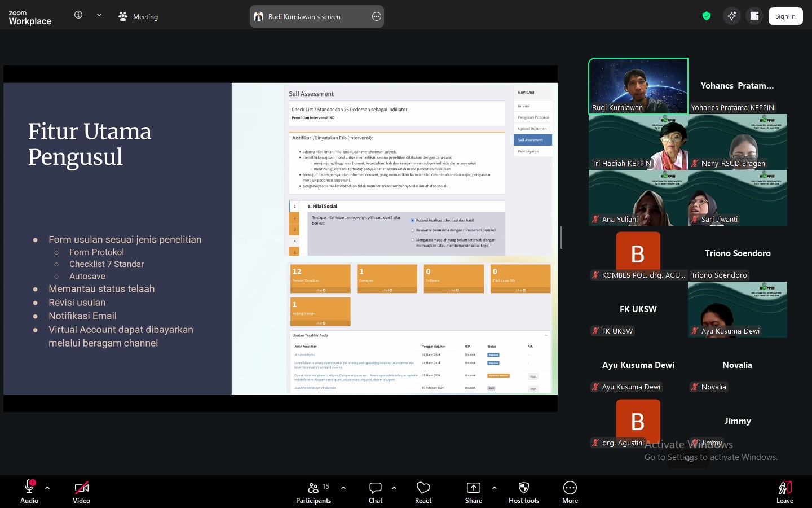Screen dimensions: 812x508
Task: Click the divider handle beside shared screen
Action: [561, 238]
